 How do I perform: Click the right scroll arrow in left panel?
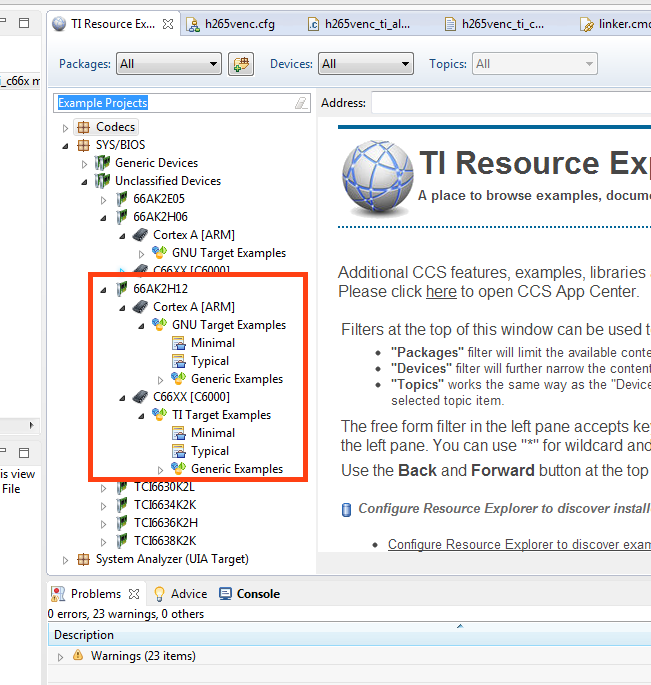click(31, 425)
